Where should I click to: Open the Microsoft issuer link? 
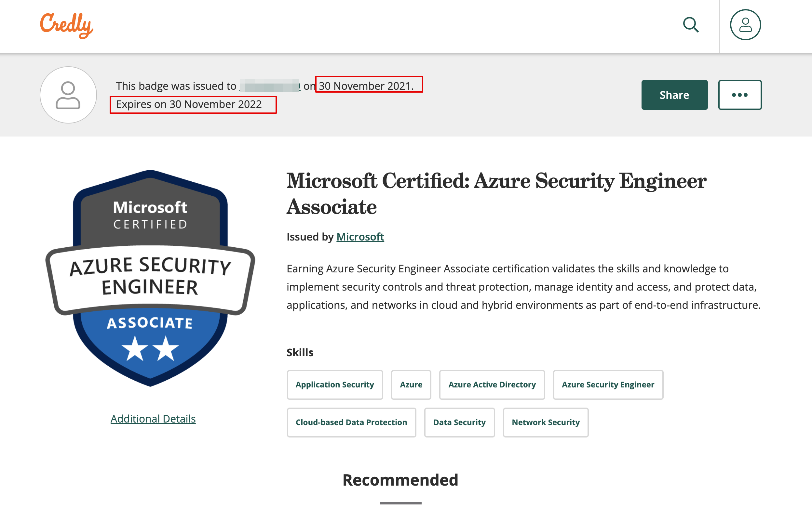click(360, 237)
